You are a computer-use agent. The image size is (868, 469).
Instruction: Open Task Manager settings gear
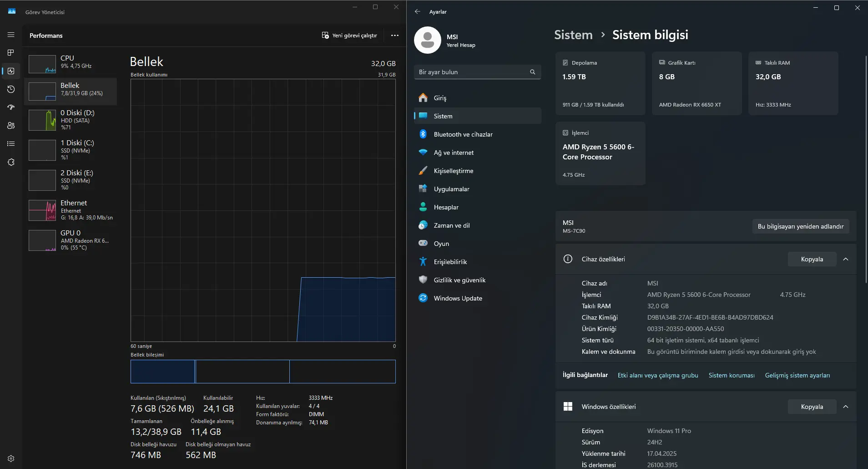pyautogui.click(x=11, y=459)
